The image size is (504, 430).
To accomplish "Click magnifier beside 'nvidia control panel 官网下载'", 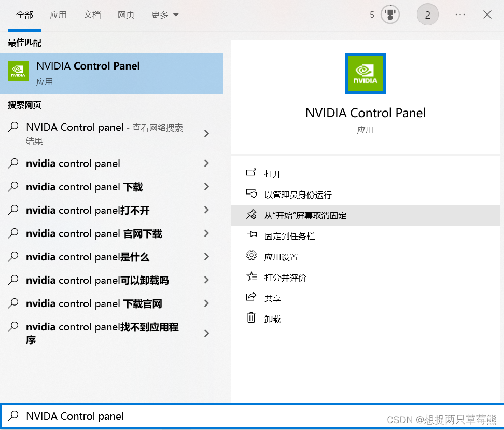I will (13, 233).
